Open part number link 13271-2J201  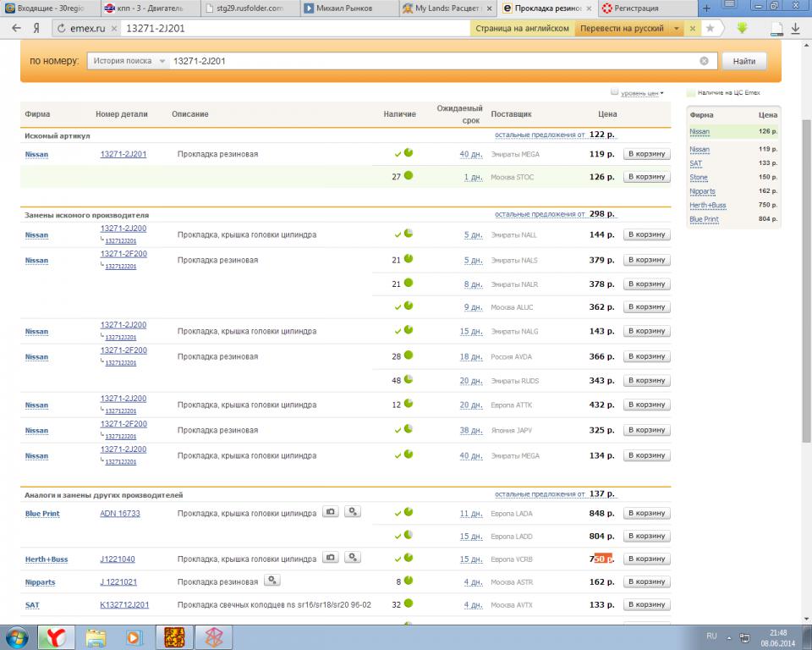coord(123,154)
